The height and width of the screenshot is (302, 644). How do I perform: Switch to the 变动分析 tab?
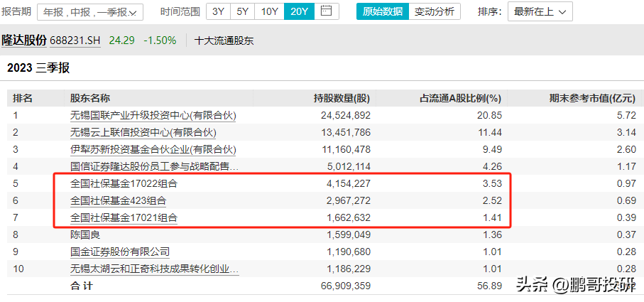pos(435,11)
